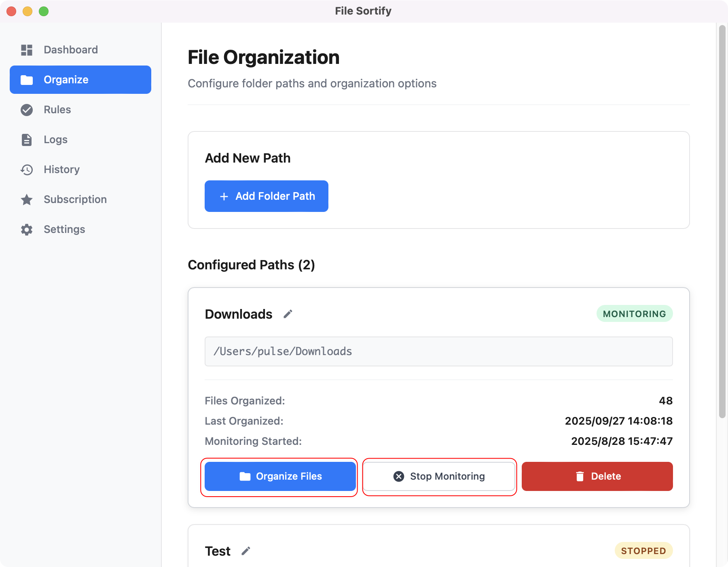The width and height of the screenshot is (728, 567).
Task: Click the Rules checkmark icon
Action: pos(27,110)
